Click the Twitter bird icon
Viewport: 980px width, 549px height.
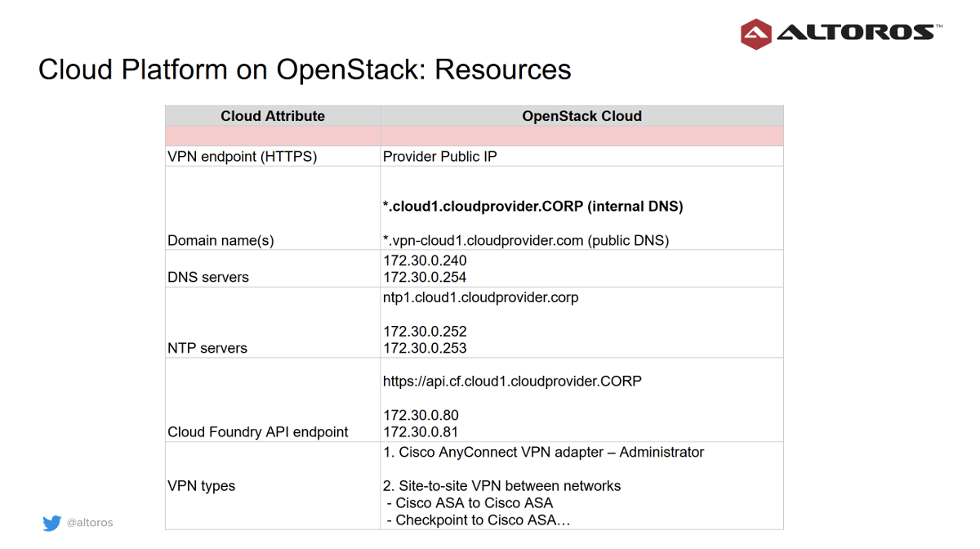(52, 523)
